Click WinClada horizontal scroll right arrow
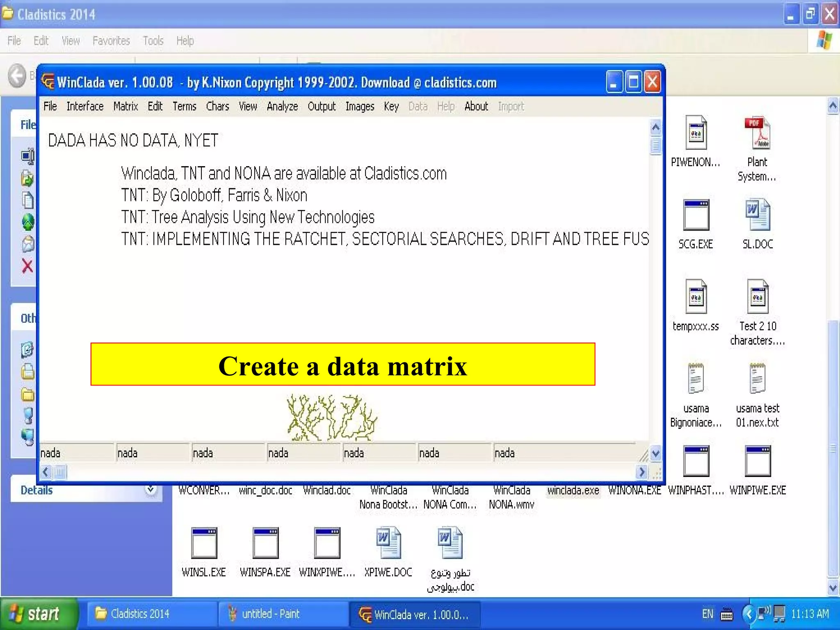The image size is (840, 630). (642, 472)
